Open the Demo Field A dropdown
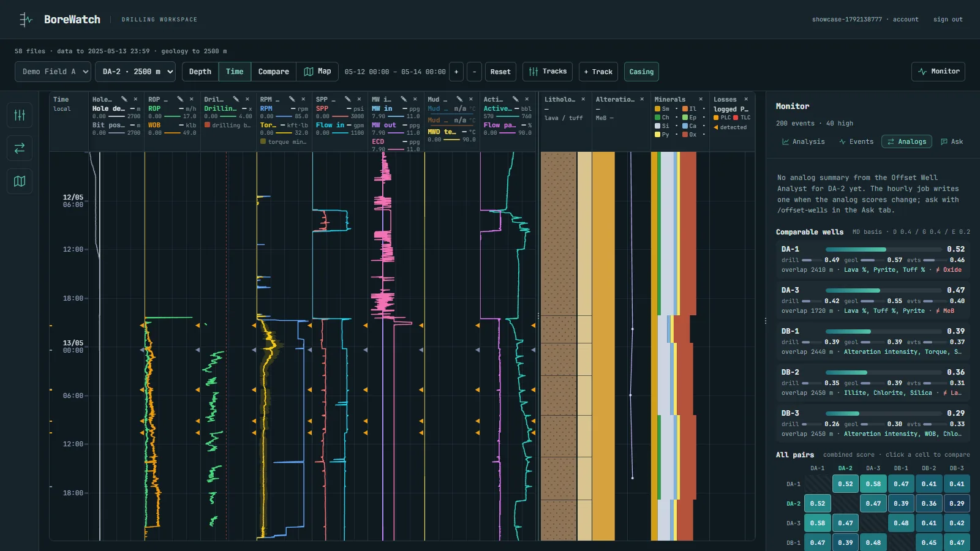 tap(53, 72)
